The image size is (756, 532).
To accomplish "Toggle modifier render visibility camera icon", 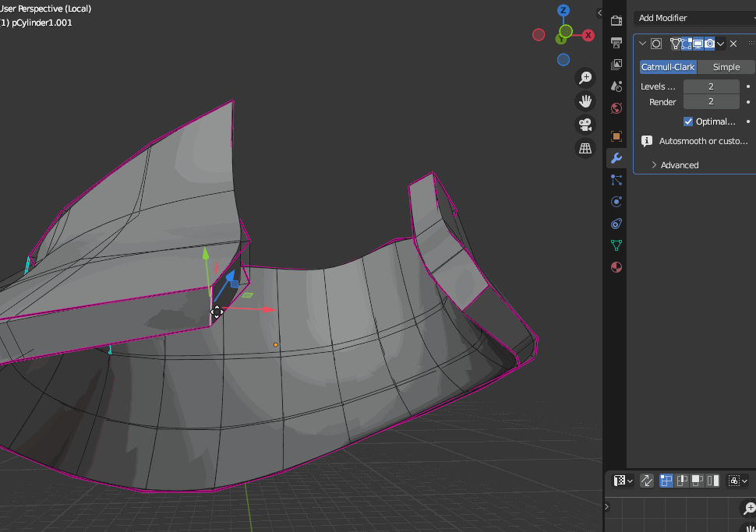I will click(709, 44).
